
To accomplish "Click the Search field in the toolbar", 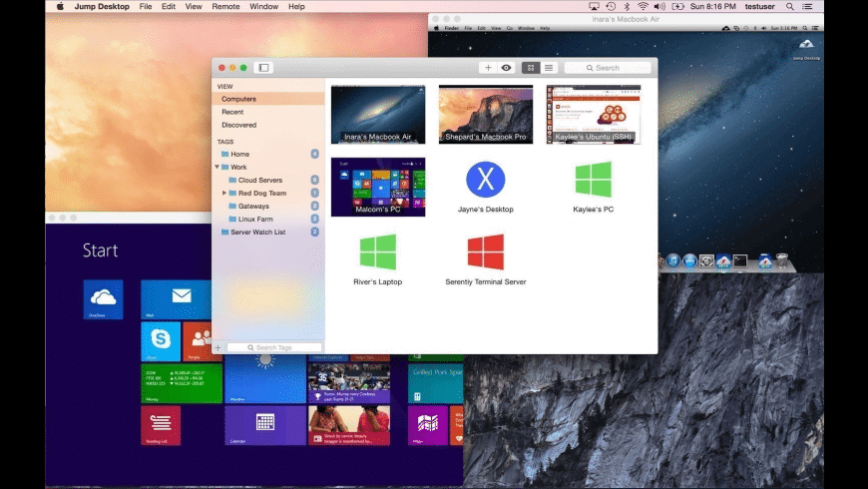I will coord(607,68).
